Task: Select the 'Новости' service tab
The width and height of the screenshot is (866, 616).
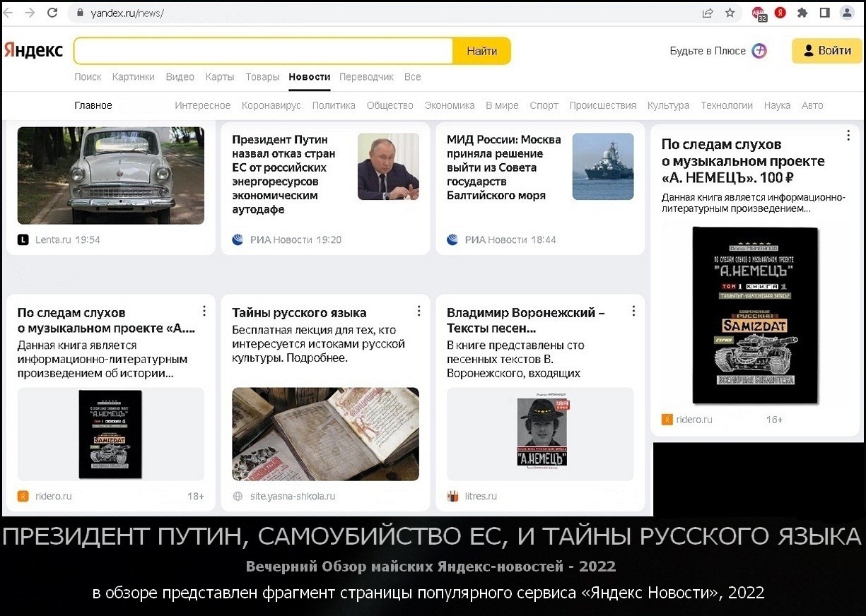Action: pos(310,77)
